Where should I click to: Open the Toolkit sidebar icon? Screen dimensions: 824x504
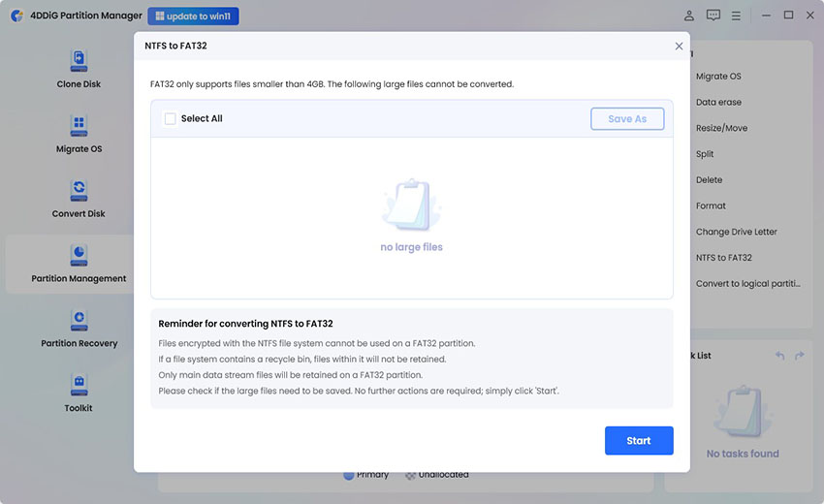pyautogui.click(x=79, y=385)
